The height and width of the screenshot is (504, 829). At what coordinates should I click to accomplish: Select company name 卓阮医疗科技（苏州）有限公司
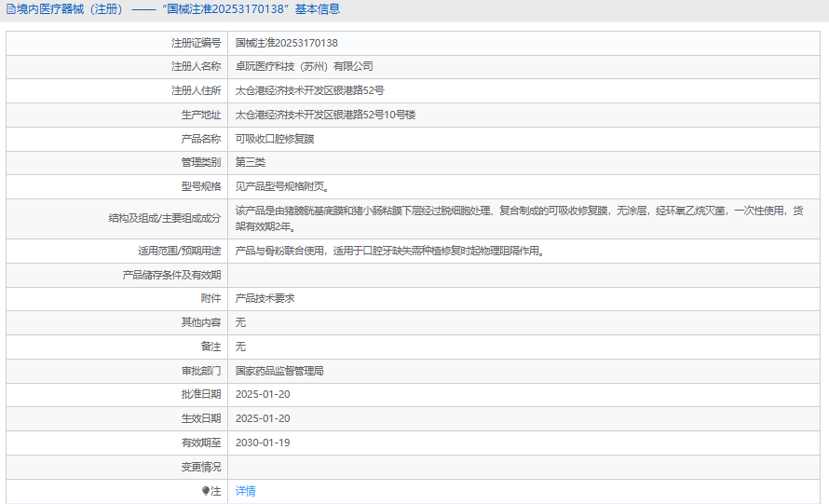[304, 67]
